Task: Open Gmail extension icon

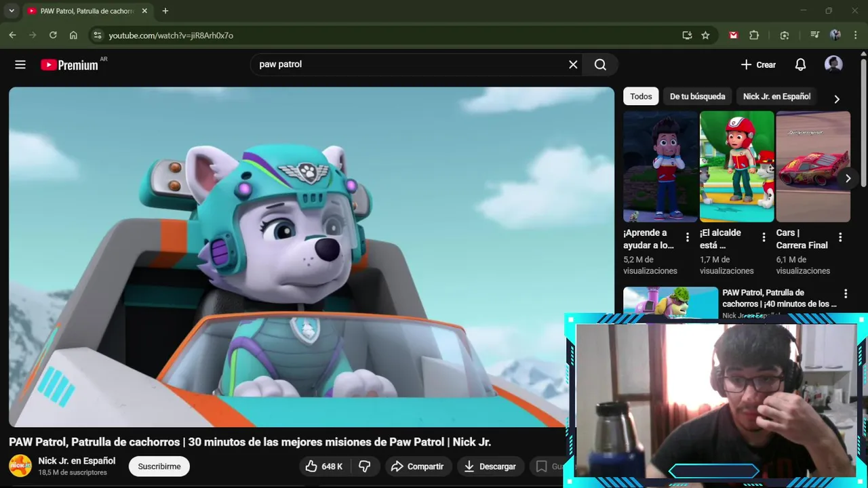Action: coord(733,35)
